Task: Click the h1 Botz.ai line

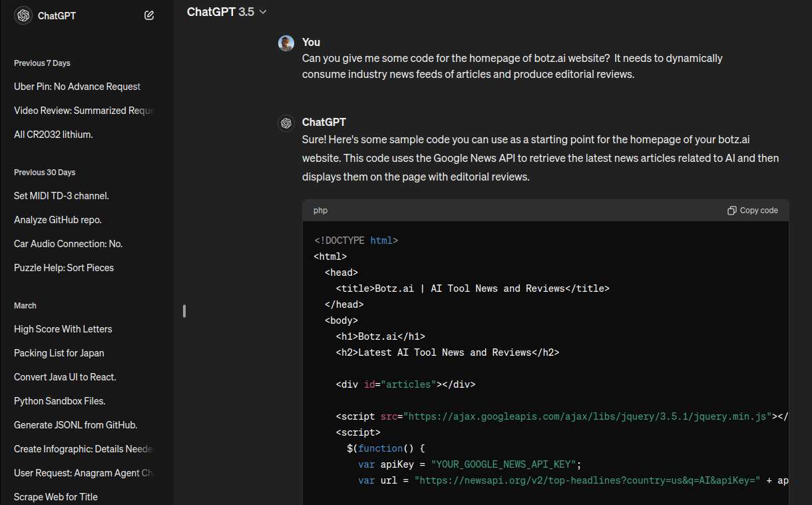Action: point(381,336)
